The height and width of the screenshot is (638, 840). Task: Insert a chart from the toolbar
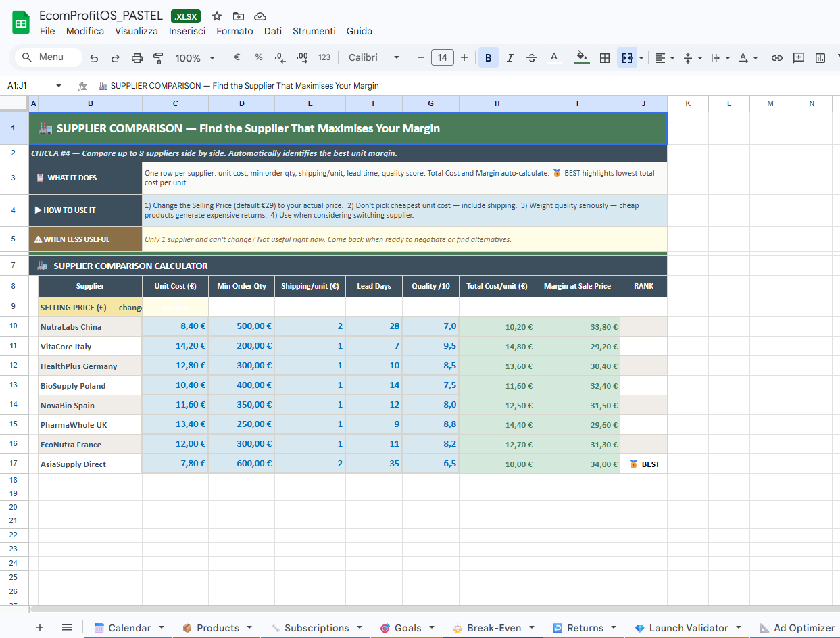[820, 58]
